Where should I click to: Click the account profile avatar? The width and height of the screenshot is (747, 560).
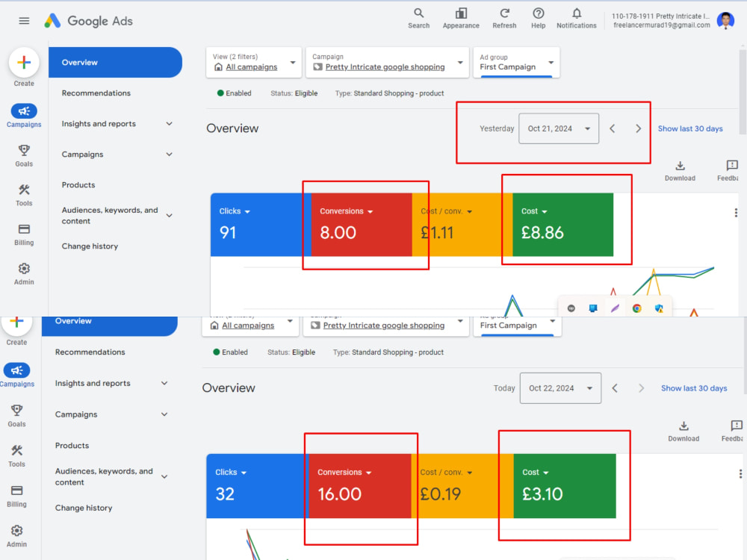click(725, 20)
